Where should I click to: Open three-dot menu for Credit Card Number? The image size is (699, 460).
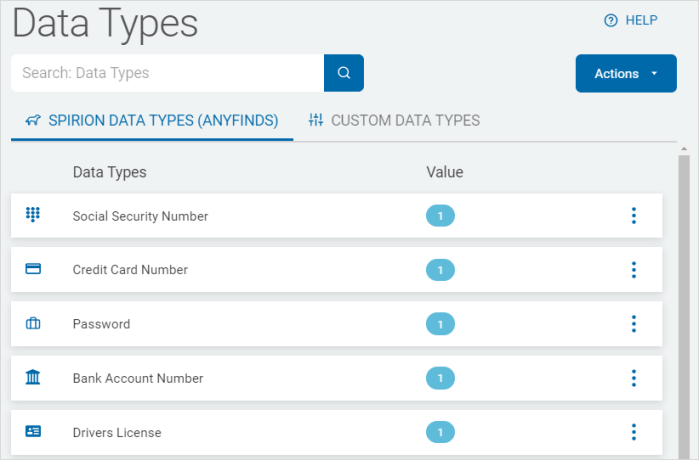pos(633,270)
